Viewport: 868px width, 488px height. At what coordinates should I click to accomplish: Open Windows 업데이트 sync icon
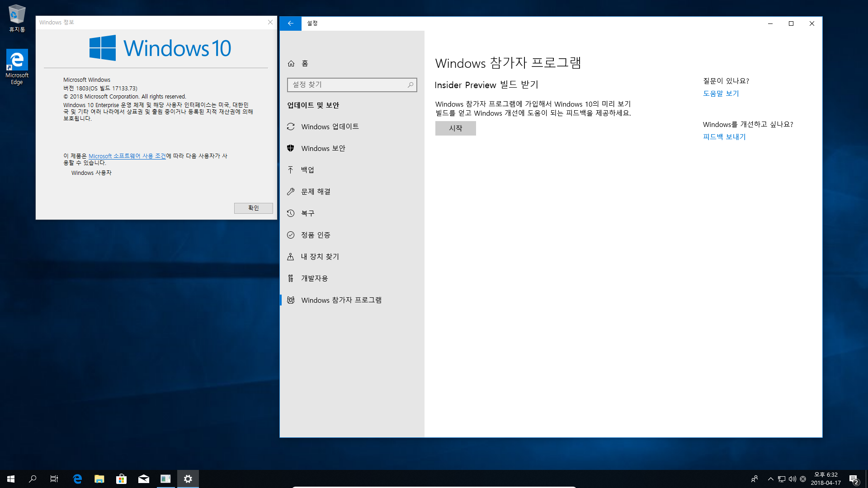pyautogui.click(x=291, y=127)
